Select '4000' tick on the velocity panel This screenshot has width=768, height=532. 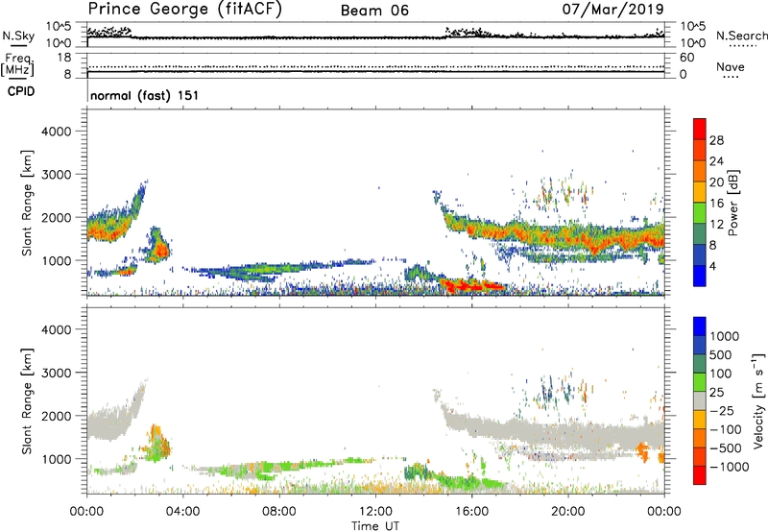[x=56, y=329]
